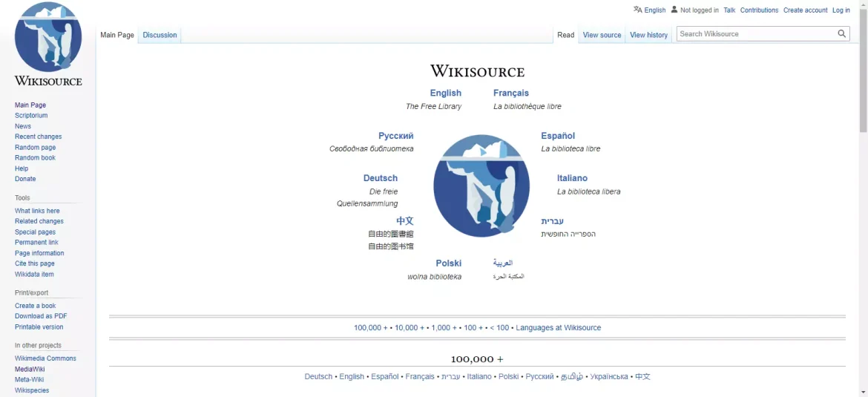Open Random book in the sidebar
The height and width of the screenshot is (397, 868).
pyautogui.click(x=35, y=158)
